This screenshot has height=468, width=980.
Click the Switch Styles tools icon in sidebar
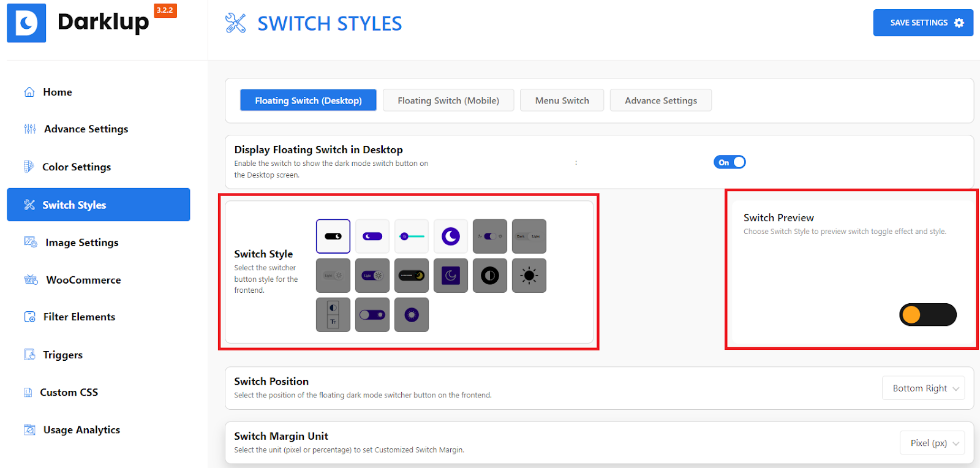29,205
